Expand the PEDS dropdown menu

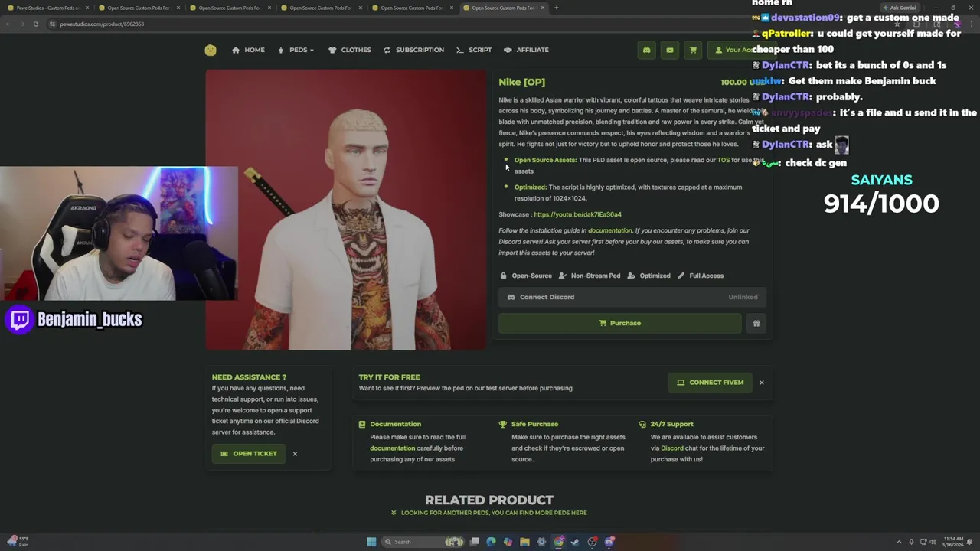point(296,50)
